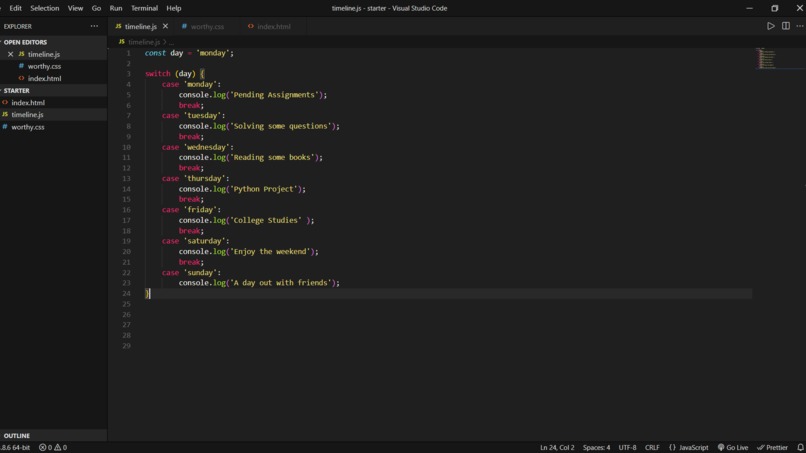This screenshot has width=806, height=453.
Task: Open the Edit menu
Action: click(x=15, y=8)
